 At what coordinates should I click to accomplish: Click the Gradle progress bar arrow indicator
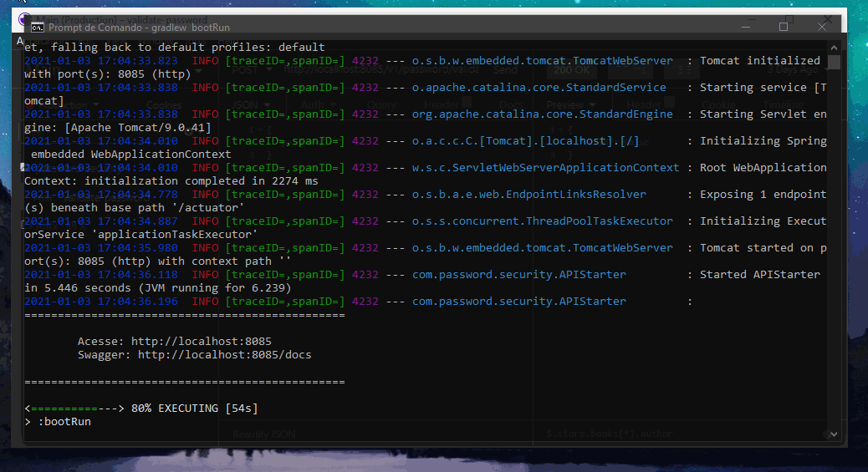click(74, 409)
